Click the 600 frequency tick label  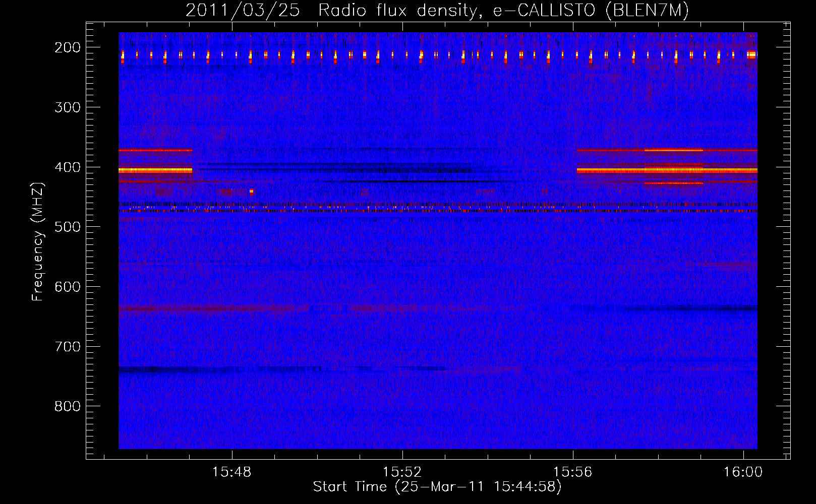pyautogui.click(x=68, y=287)
